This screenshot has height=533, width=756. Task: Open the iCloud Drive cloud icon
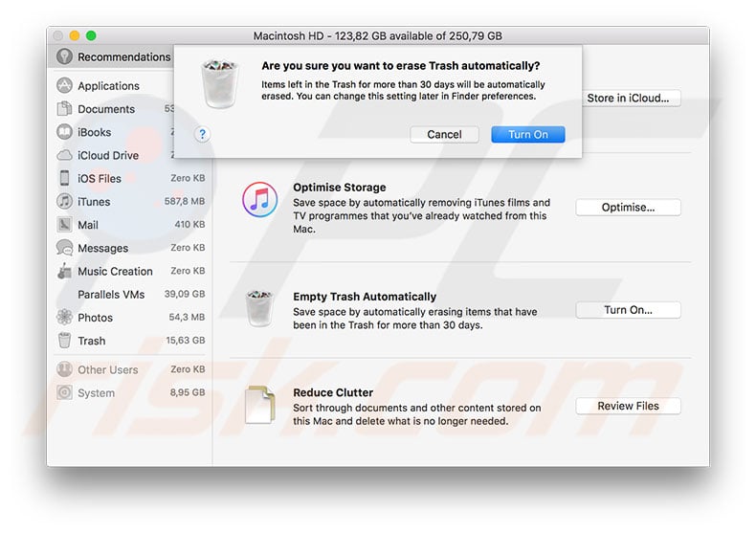point(64,155)
